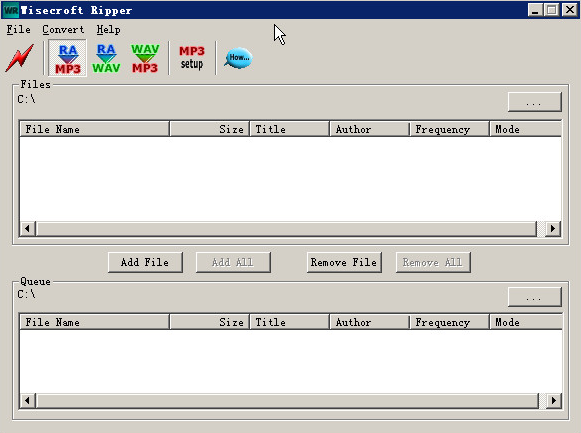The width and height of the screenshot is (581, 433).
Task: Sort Files list by Author column
Action: [x=370, y=129]
